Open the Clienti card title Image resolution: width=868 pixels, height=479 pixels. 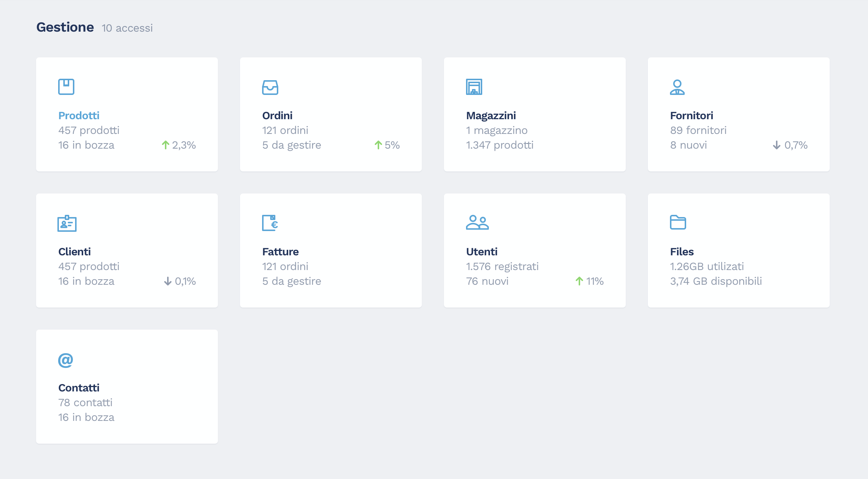[74, 252]
